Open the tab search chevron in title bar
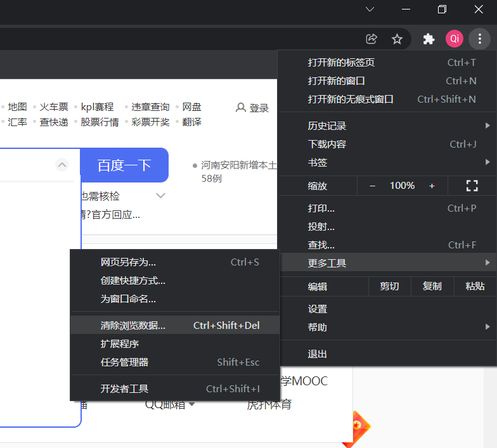The height and width of the screenshot is (448, 497). (x=370, y=9)
